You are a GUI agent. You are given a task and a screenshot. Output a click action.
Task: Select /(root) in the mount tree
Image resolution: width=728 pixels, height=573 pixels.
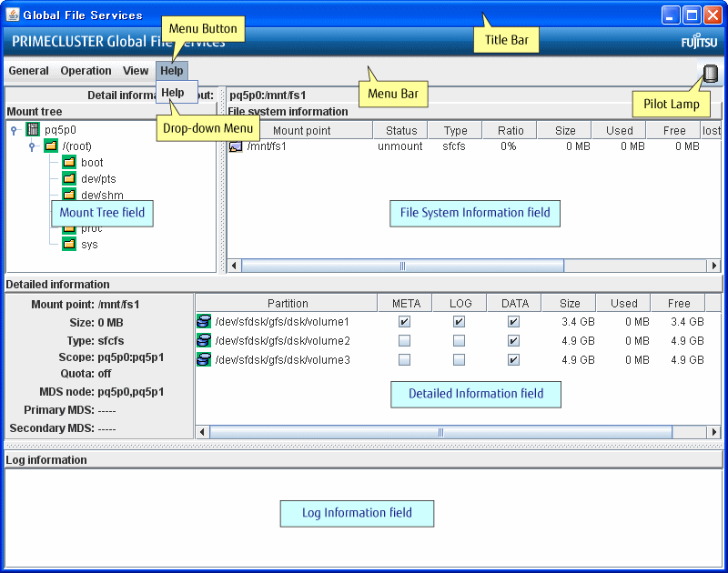pyautogui.click(x=77, y=146)
